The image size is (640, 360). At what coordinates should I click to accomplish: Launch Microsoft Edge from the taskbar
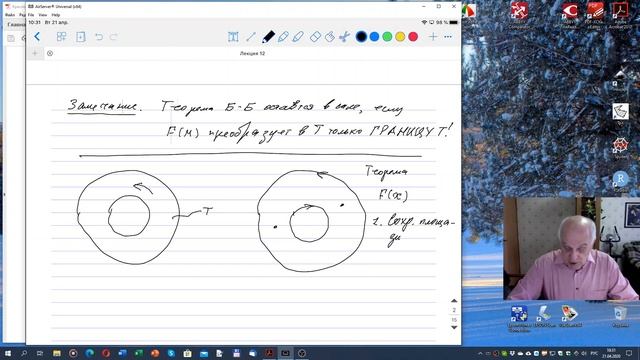(89, 353)
